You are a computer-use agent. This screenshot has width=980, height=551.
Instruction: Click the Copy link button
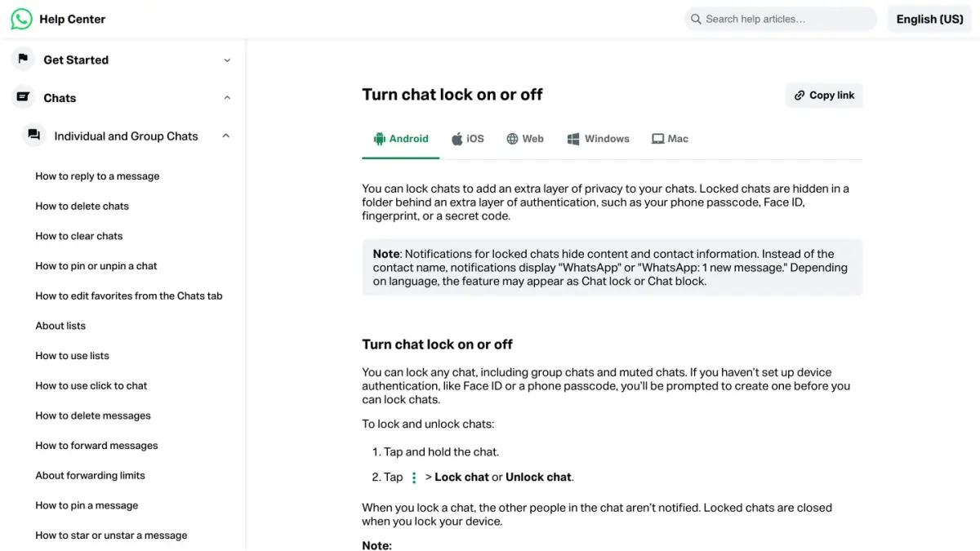point(824,96)
